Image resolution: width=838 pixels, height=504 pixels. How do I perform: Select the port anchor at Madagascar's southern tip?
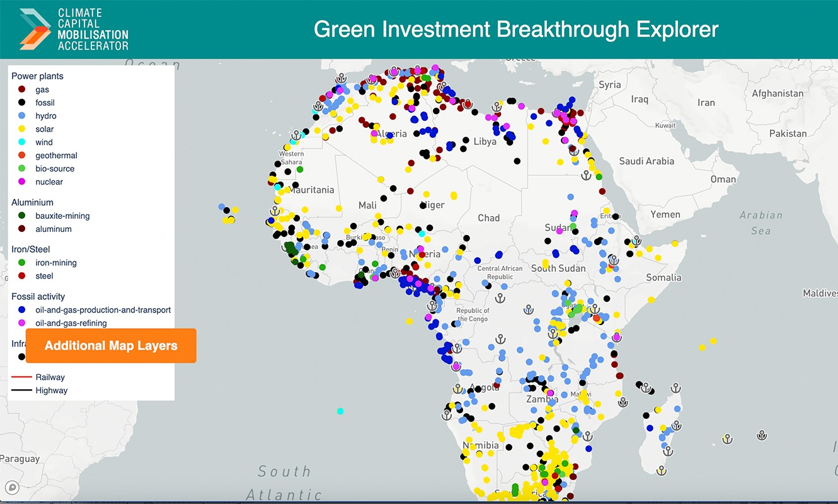661,470
